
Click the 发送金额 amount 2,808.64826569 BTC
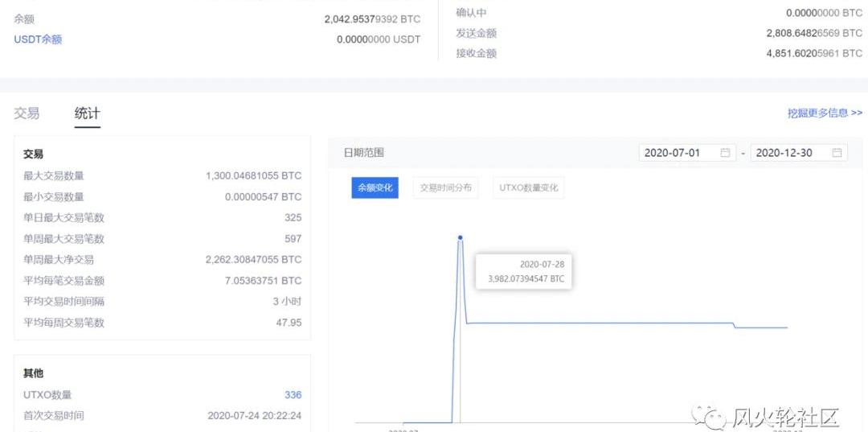813,34
